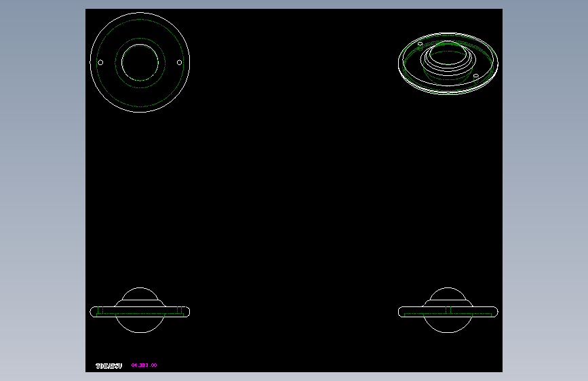
Task: Select the isometric 3D view of the flanged part
Action: coord(448,63)
